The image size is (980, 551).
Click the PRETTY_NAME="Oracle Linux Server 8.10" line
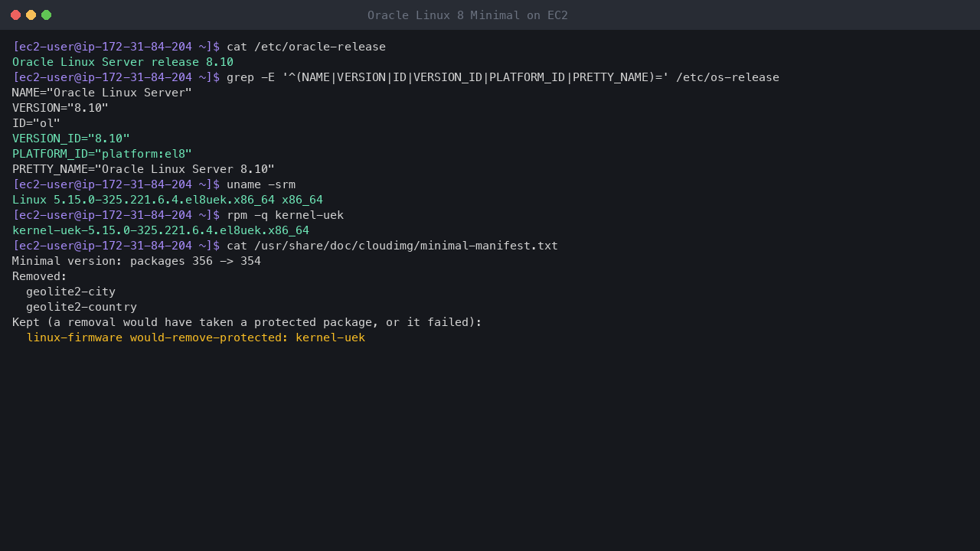click(143, 169)
